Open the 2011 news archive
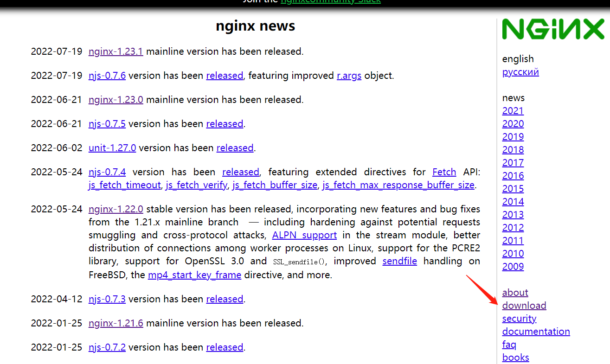This screenshot has width=610, height=364. (513, 241)
